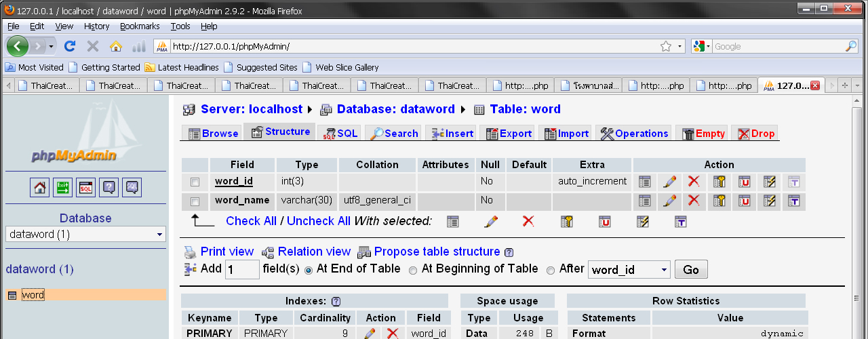
Task: Bookmark this page with star icon
Action: coord(666,46)
